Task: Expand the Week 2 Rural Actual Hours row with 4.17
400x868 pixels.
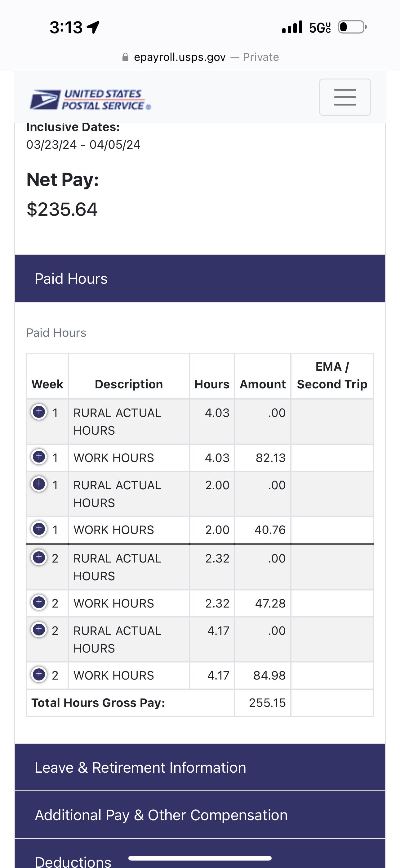Action: pyautogui.click(x=39, y=630)
